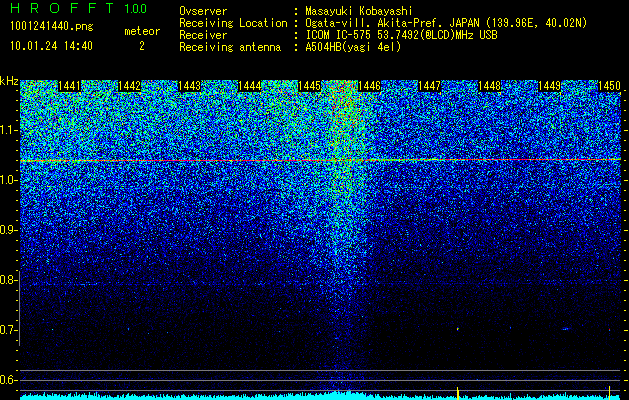The height and width of the screenshot is (400, 629).
Task: Click the 1.0 frequency axis label
Action: (9, 180)
